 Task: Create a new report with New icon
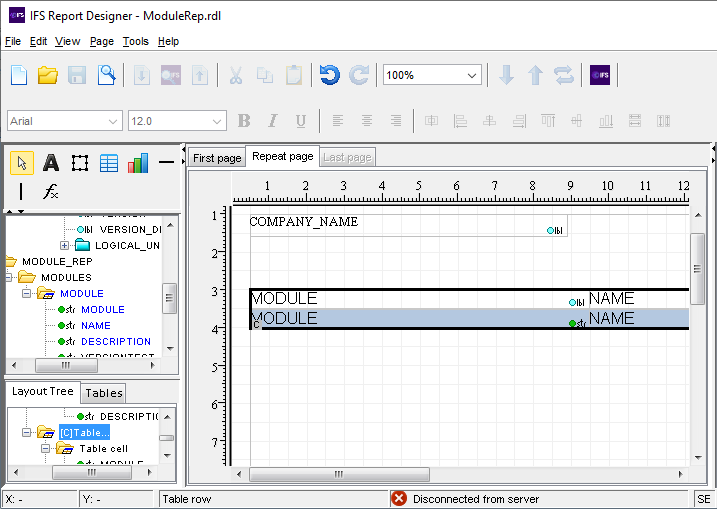19,75
